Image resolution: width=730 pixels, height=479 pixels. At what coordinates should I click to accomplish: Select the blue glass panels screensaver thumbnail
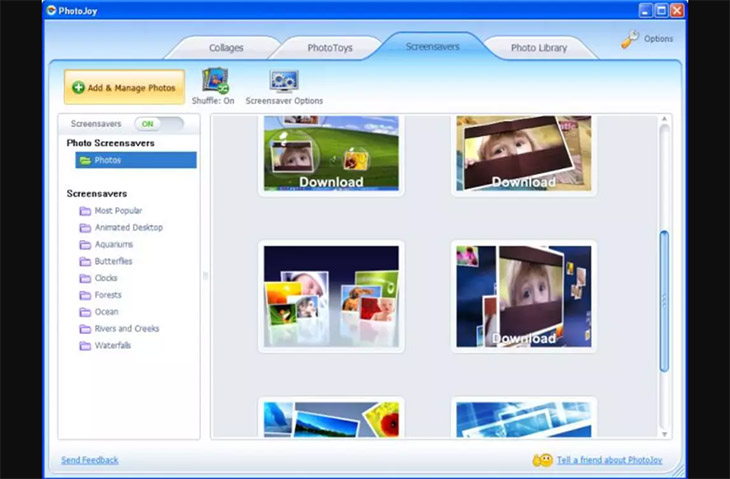(524, 419)
